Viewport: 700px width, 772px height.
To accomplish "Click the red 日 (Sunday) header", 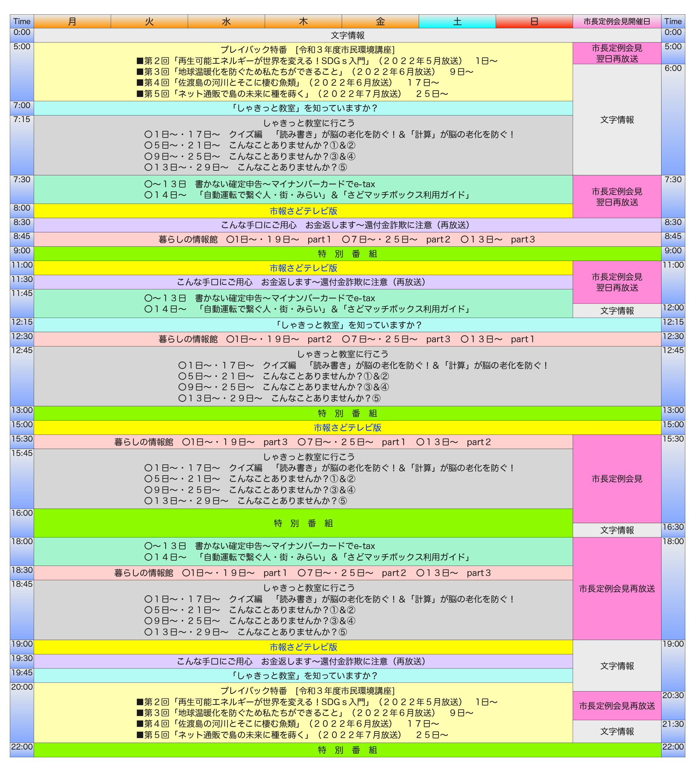I will coord(534,21).
